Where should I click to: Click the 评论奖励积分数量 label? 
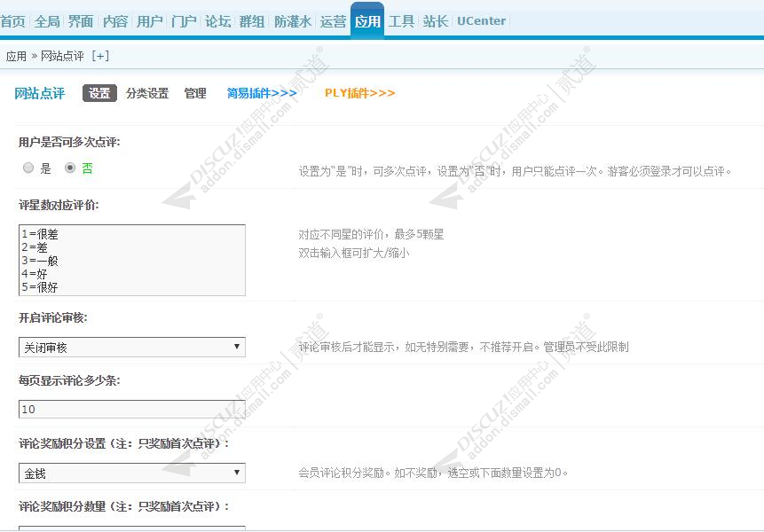click(124, 506)
